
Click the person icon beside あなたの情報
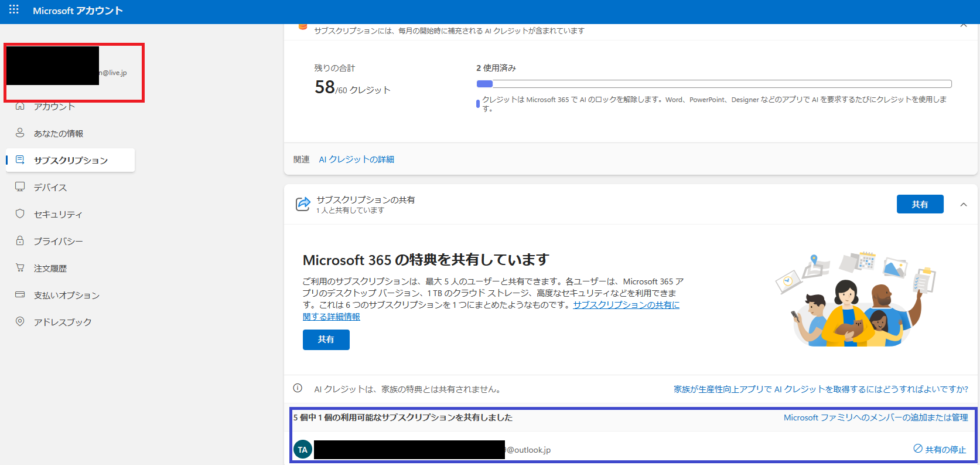(20, 133)
